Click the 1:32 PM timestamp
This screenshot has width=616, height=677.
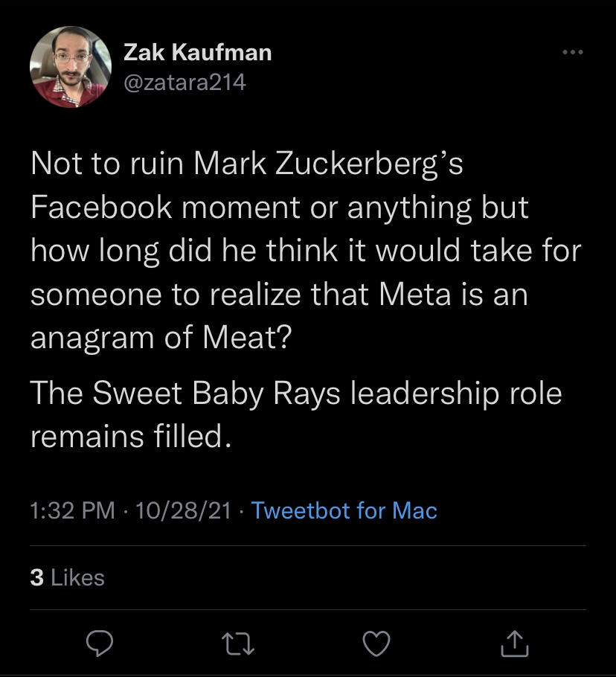tap(73, 510)
